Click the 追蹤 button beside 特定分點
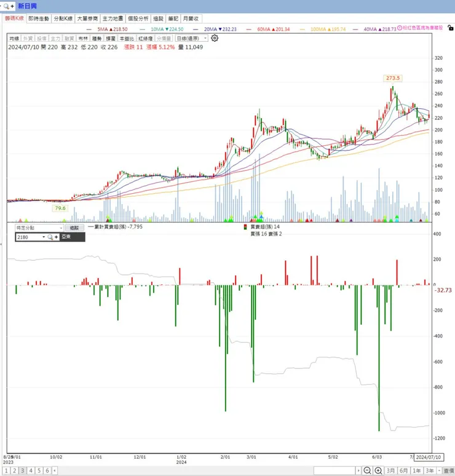Image resolution: width=455 pixels, height=476 pixels. pyautogui.click(x=74, y=228)
